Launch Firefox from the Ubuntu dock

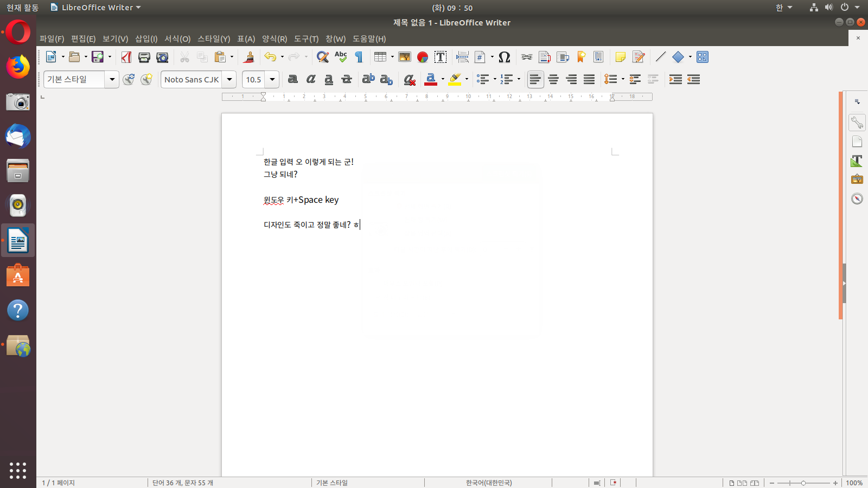[x=18, y=67]
